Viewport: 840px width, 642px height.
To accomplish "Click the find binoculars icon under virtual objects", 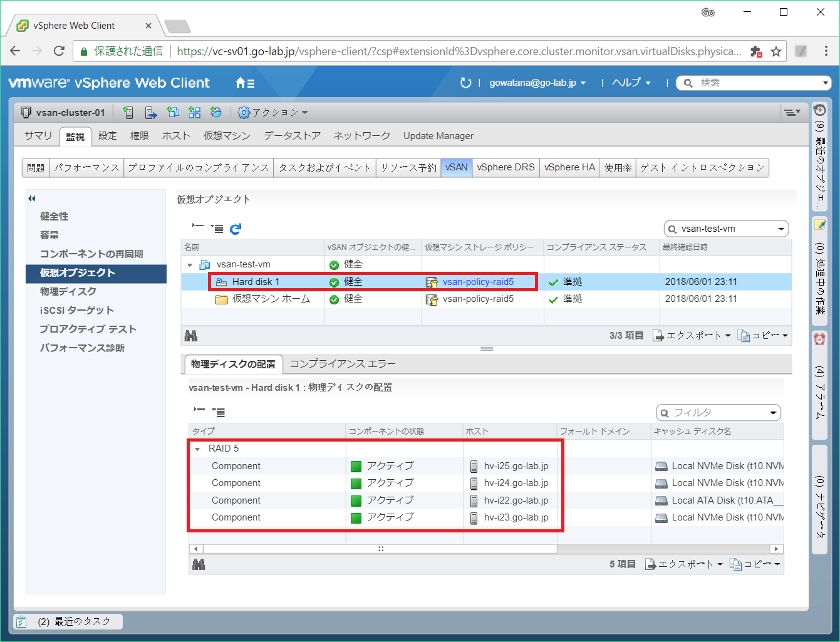I will [x=191, y=336].
